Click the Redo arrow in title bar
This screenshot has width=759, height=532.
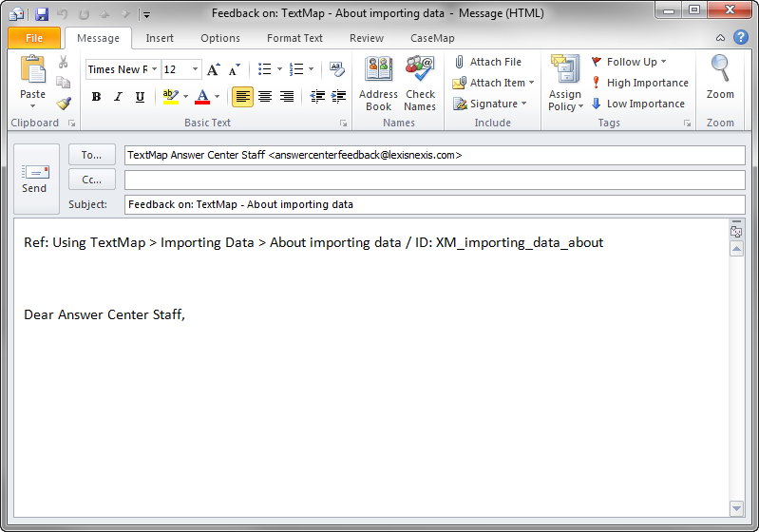coord(84,14)
